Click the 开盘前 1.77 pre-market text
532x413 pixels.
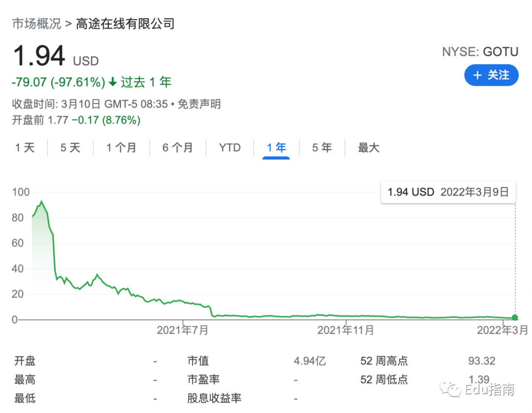(x=40, y=120)
